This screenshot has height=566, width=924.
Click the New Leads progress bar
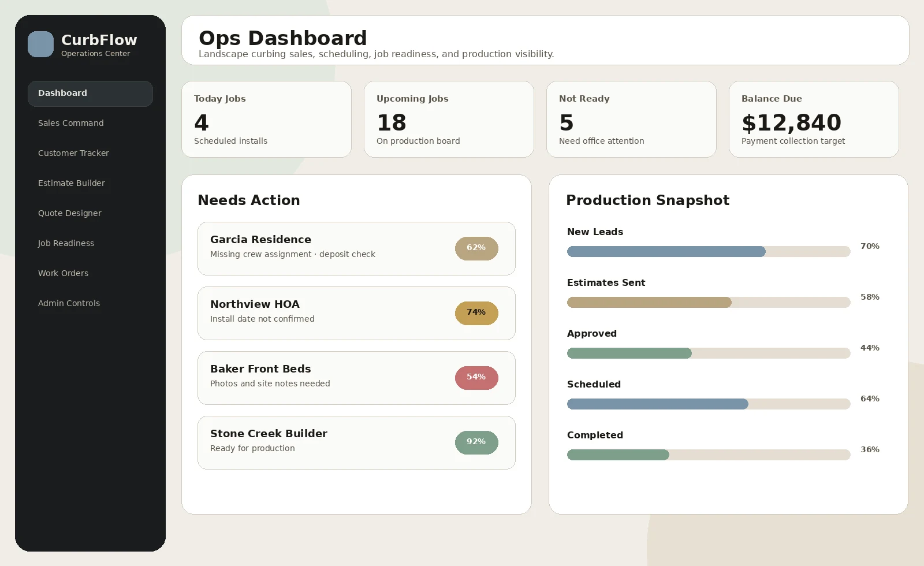(x=709, y=251)
